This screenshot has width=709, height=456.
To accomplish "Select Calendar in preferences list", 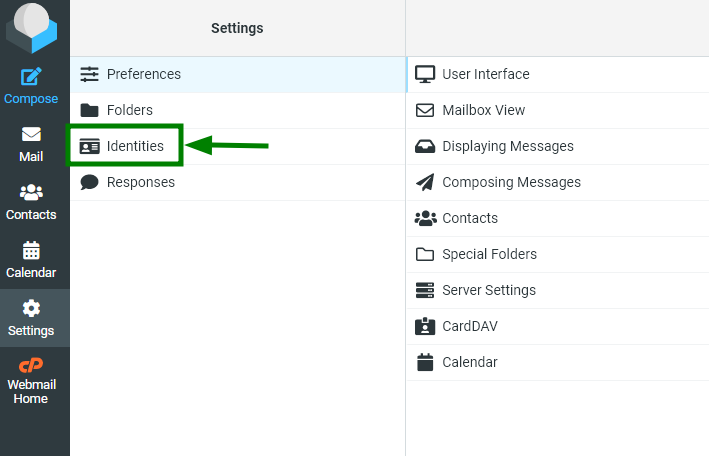I will coord(558,362).
